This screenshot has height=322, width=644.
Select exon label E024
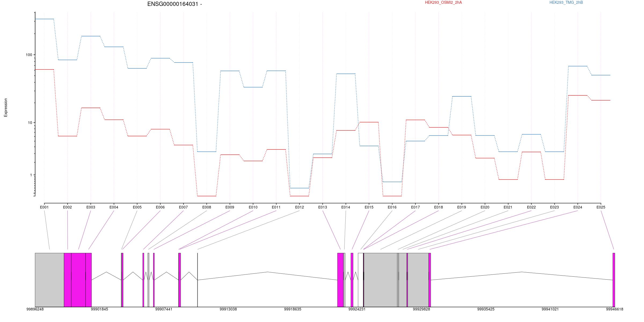pyautogui.click(x=578, y=207)
